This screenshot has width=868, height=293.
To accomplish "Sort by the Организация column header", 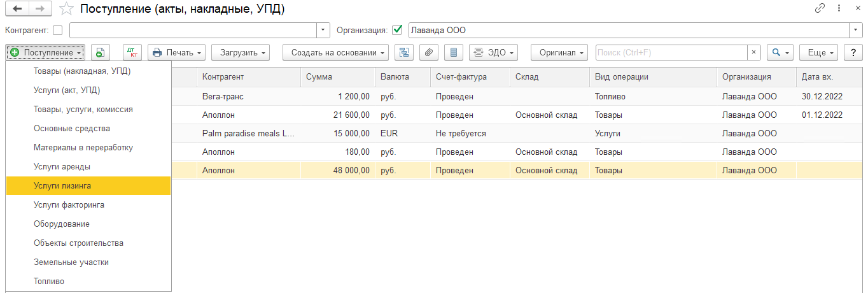I will click(757, 76).
